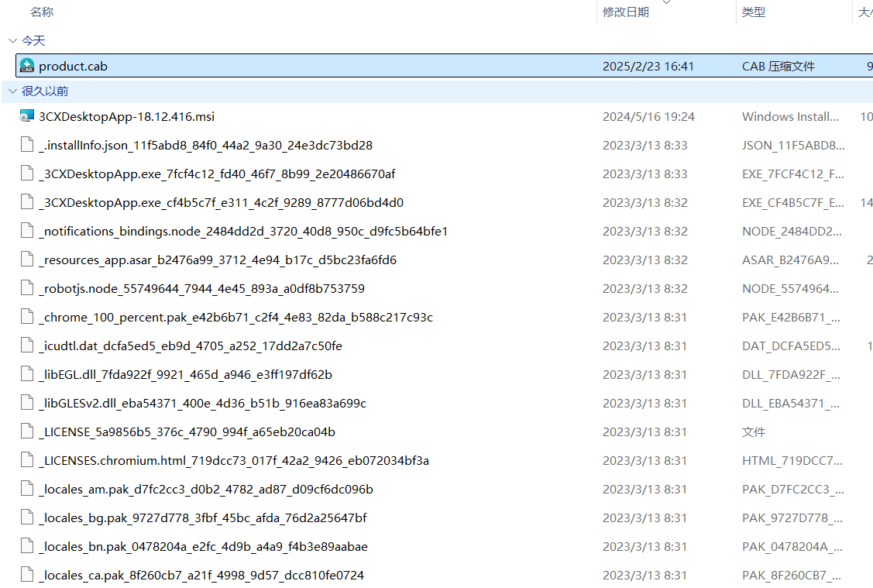Click the type cell HTML_719DCC7...
Screen dimensions: 873x588
click(x=792, y=460)
